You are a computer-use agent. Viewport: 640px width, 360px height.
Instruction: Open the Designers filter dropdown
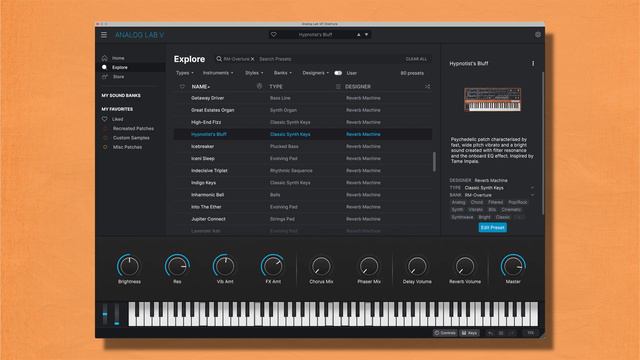(x=315, y=73)
